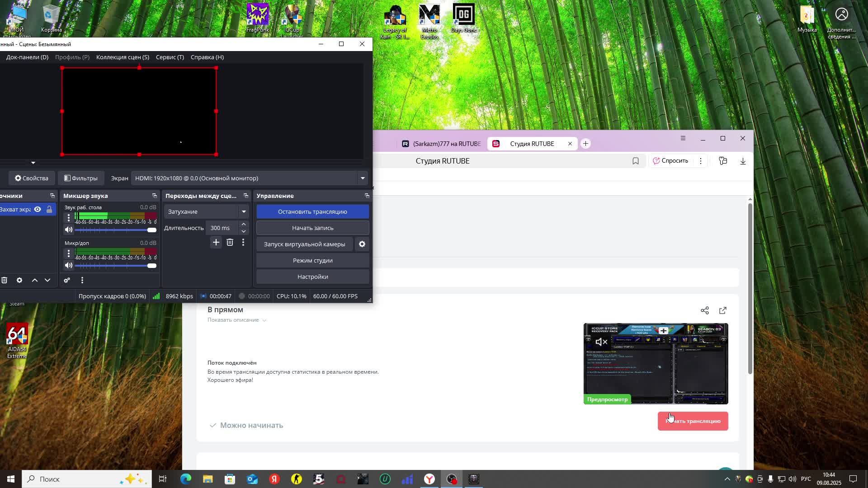Switch to (Sarkazm)777 на RUTUBE tab
Viewport: 868px width, 488px height.
point(441,144)
